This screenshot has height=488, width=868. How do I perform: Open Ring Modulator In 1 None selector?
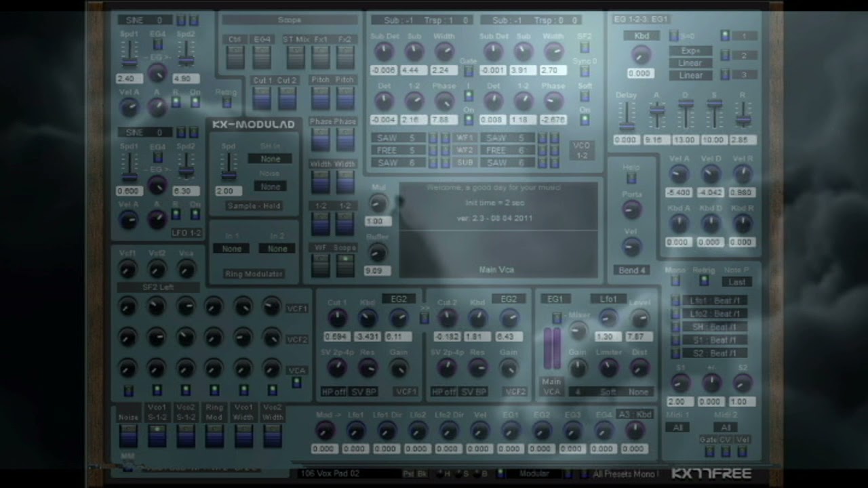(231, 249)
